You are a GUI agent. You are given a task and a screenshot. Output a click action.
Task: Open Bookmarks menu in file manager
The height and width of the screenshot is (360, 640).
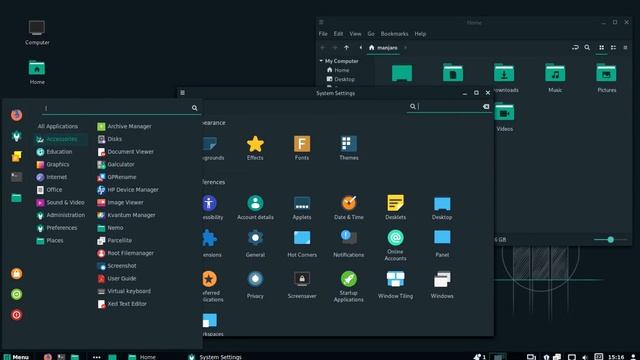(394, 34)
